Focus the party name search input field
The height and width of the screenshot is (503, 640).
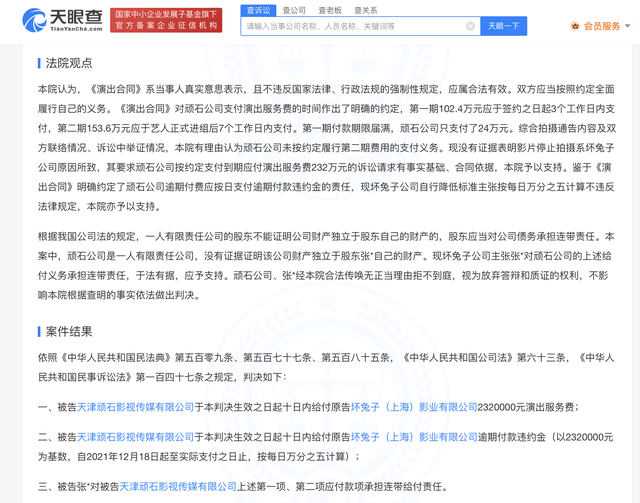(358, 26)
